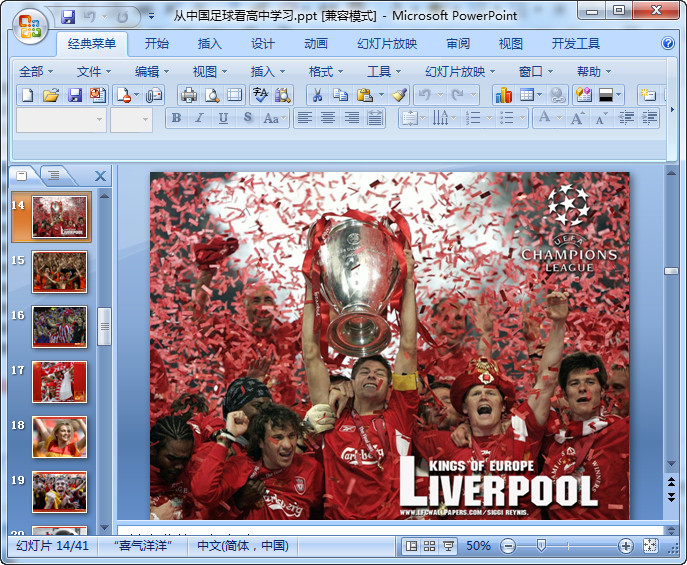687x565 pixels.
Task: Select slide 16 thumbnail
Action: [60, 327]
